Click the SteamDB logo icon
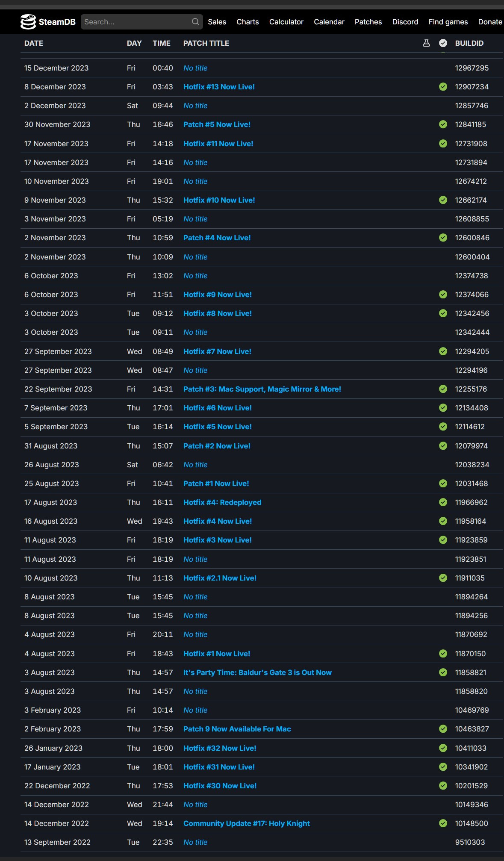Screen dimensions: 504x861 (28, 22)
